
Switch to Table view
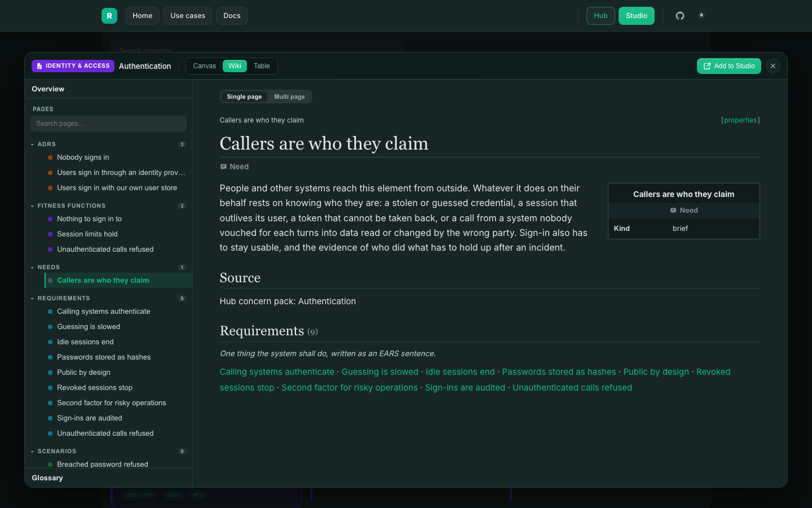click(x=262, y=66)
